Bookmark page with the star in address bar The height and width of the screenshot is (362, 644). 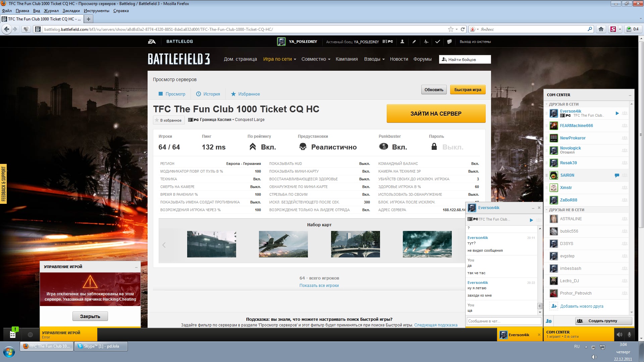pyautogui.click(x=450, y=29)
